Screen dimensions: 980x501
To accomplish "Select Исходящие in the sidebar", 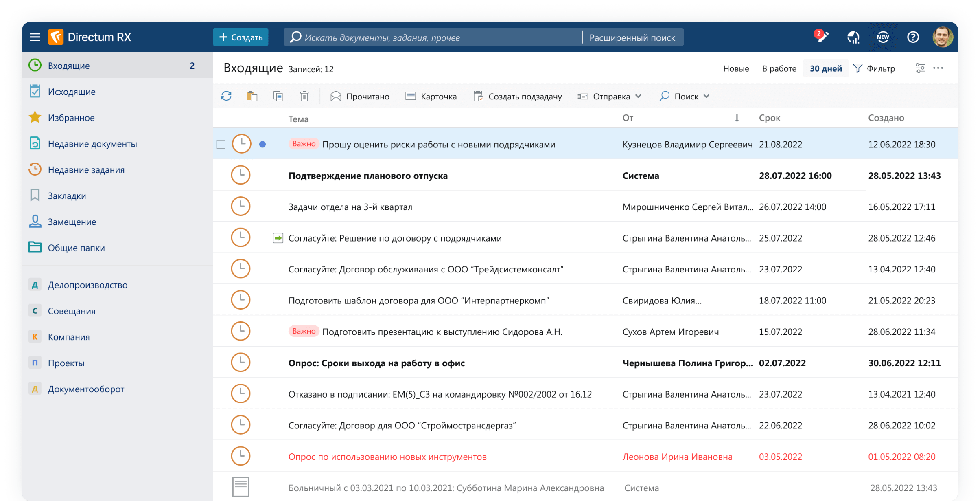I will [x=72, y=92].
